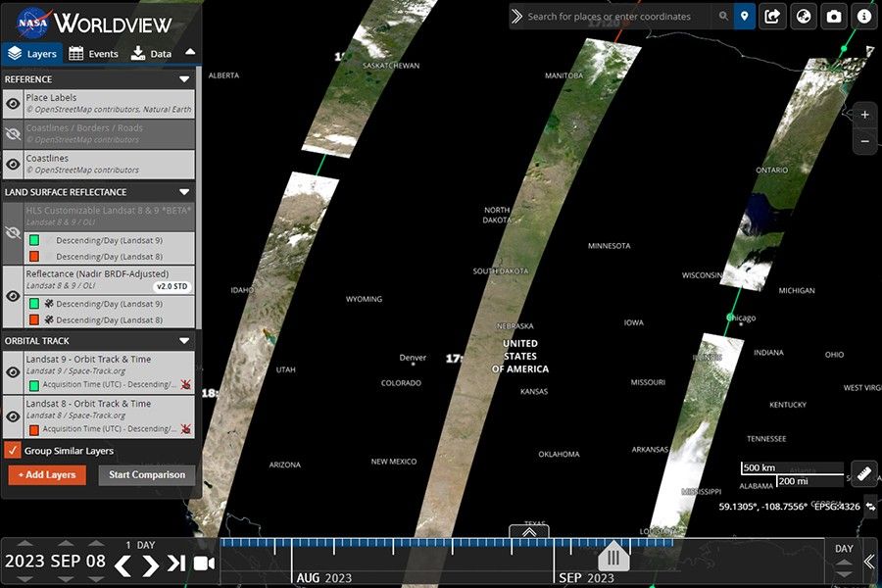Open the DAY timescale selector
Image resolution: width=882 pixels, height=588 pixels.
[844, 549]
